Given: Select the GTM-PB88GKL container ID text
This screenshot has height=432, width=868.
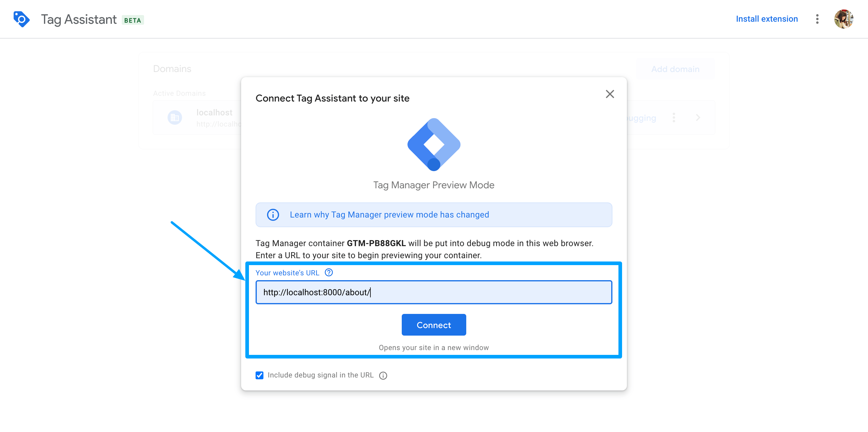Looking at the screenshot, I should coord(376,243).
